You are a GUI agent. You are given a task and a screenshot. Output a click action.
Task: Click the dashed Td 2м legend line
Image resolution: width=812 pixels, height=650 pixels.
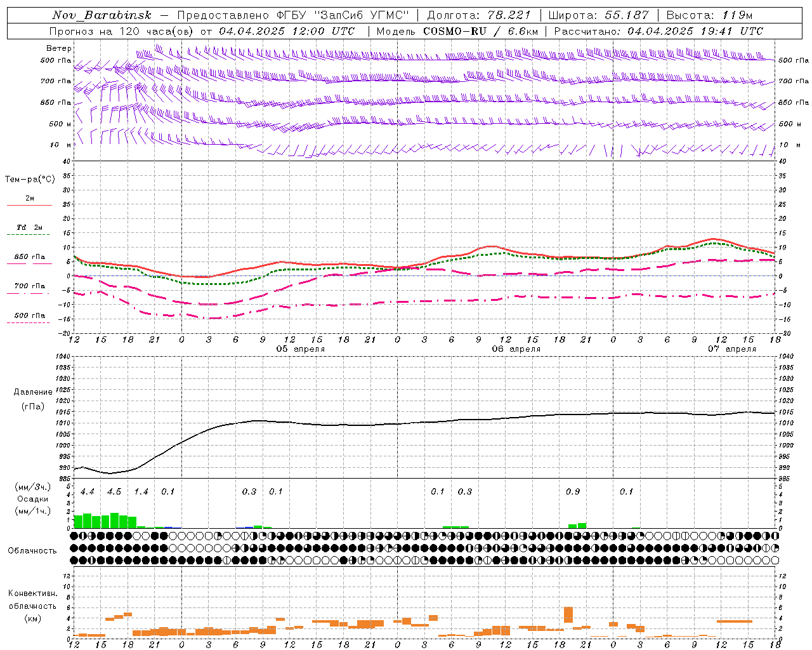28,234
